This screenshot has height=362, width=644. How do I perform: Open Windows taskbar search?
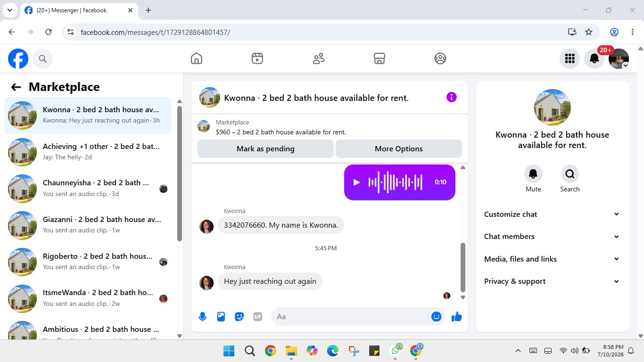(250, 351)
